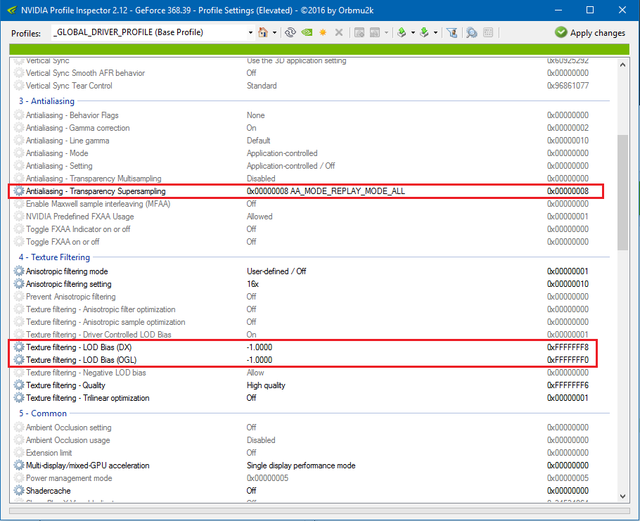Click the gray X delete profile icon

tap(339, 32)
